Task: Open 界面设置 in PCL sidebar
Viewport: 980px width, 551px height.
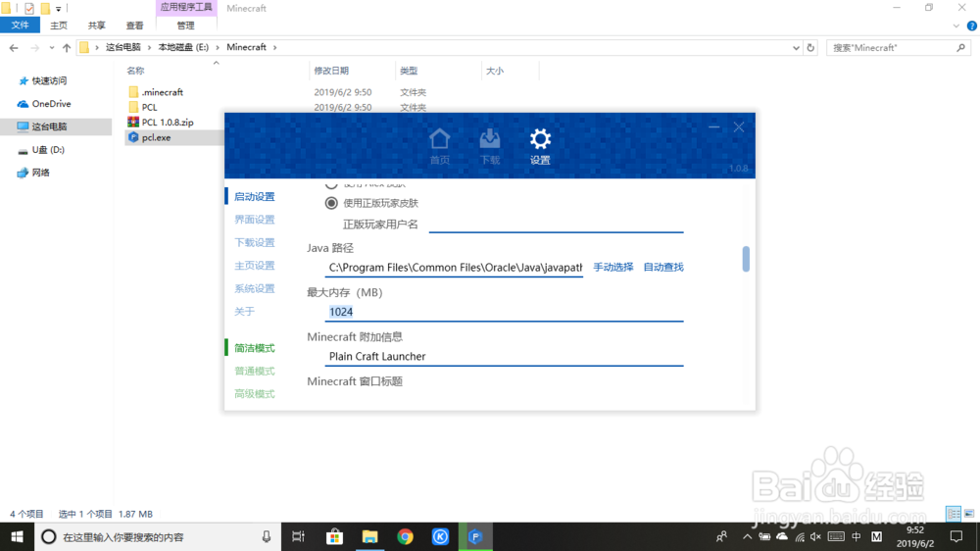Action: (x=255, y=220)
